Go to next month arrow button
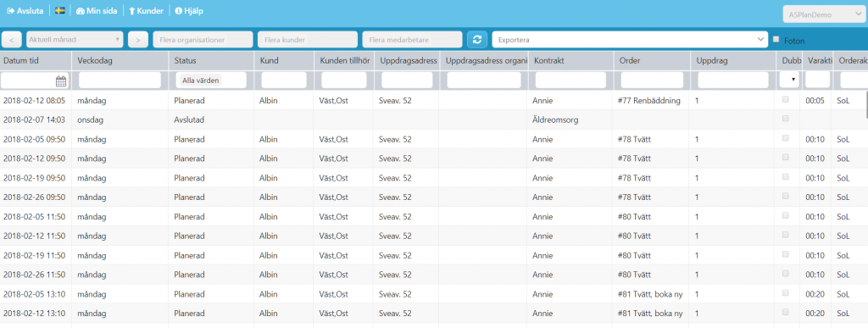 [138, 40]
